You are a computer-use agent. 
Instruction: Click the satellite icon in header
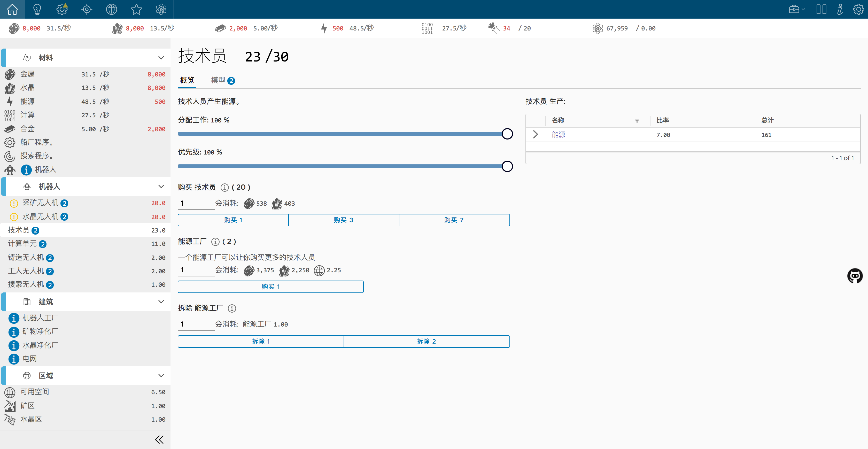[x=494, y=28]
